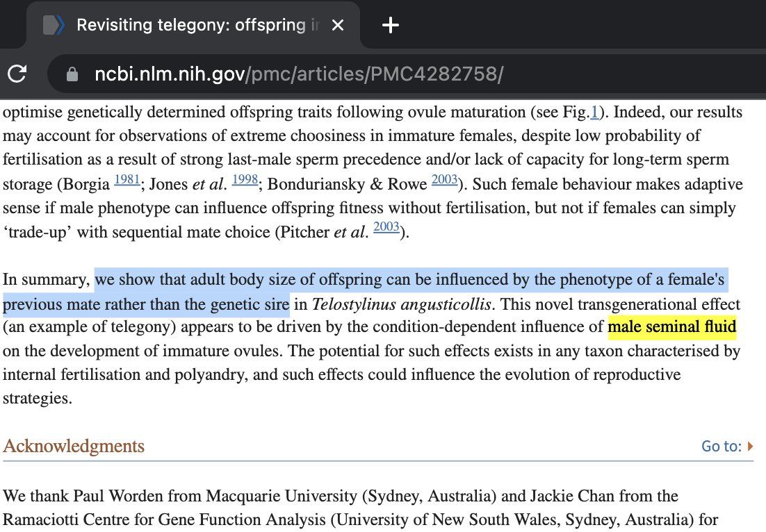Click the blue selected sentence about body size
The width and height of the screenshot is (766, 532).
click(410, 281)
